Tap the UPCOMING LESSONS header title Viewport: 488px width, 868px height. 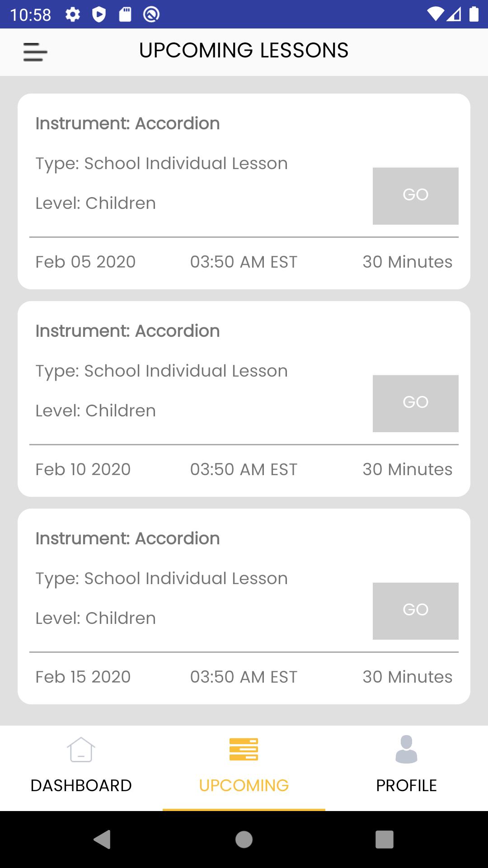click(244, 50)
